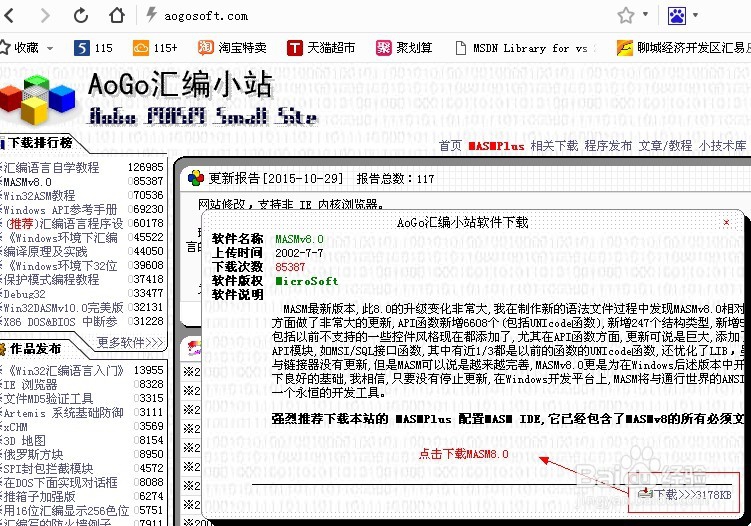Open the MSDN Library for vs bookmark
This screenshot has height=526, width=751.
525,48
